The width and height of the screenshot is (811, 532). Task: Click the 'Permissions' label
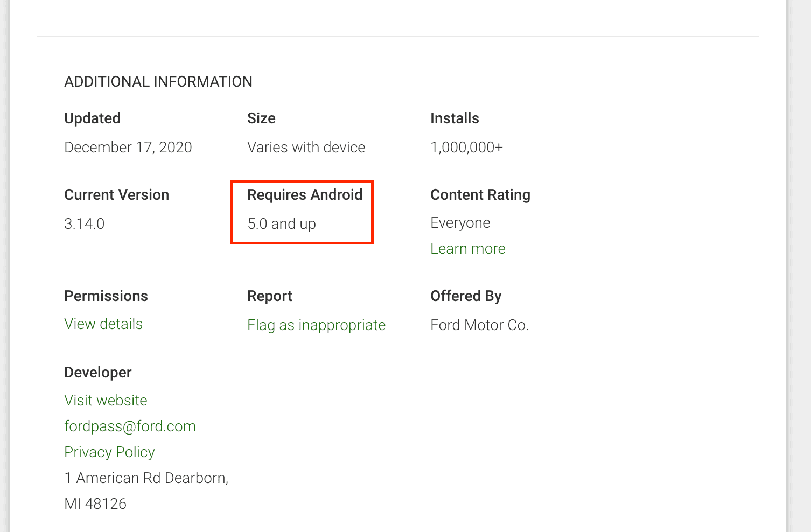pyautogui.click(x=106, y=296)
